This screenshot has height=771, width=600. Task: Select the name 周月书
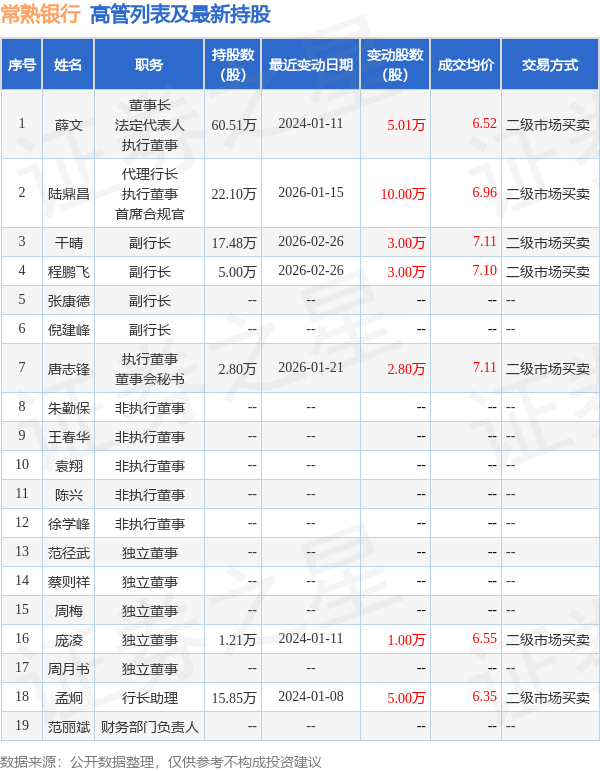pyautogui.click(x=68, y=669)
